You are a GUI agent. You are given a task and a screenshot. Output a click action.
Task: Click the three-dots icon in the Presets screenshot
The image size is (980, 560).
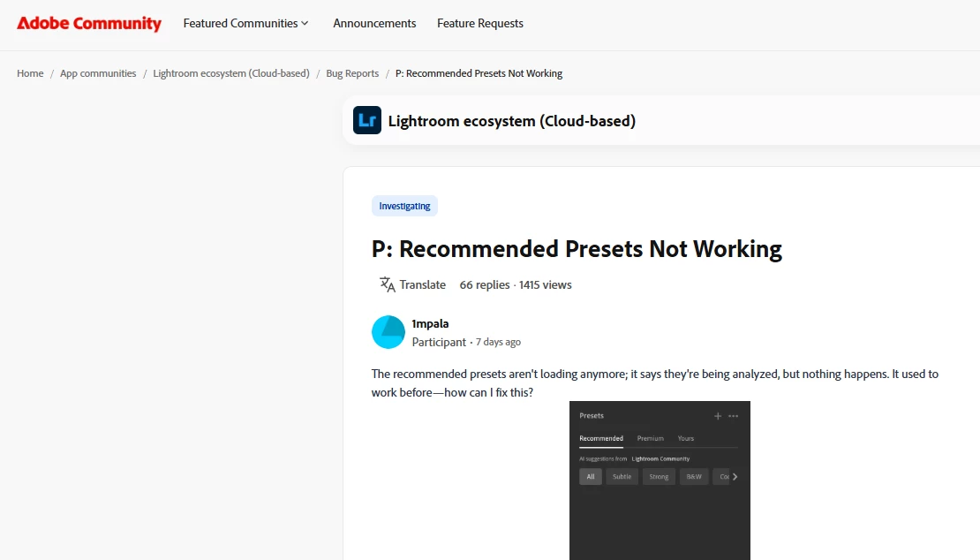pyautogui.click(x=733, y=416)
